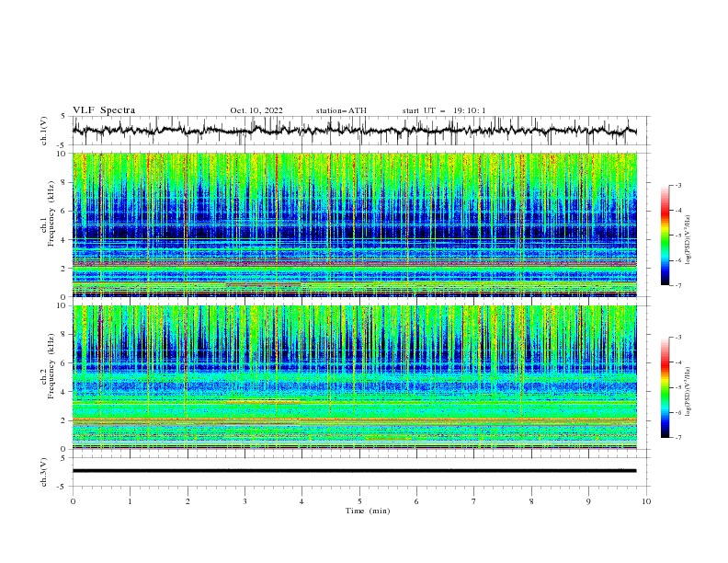Click time axis tick label "7"

pos(474,501)
